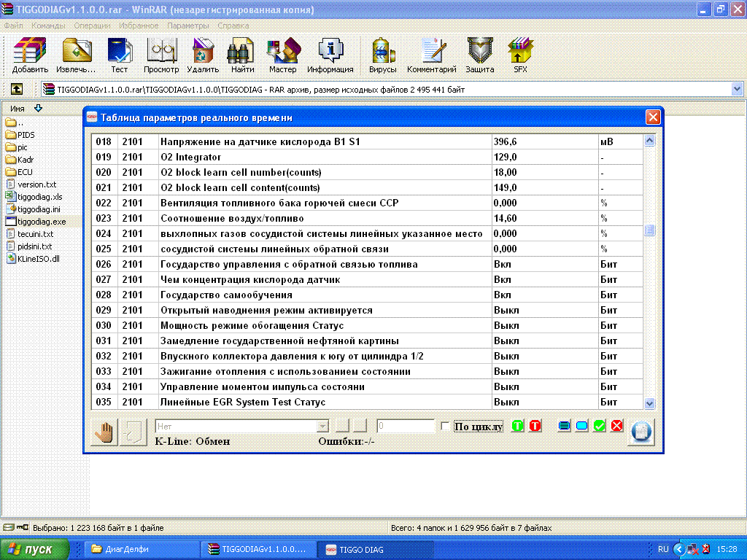The height and width of the screenshot is (560, 747).
Task: Click Имя column sort arrow
Action: (x=39, y=108)
